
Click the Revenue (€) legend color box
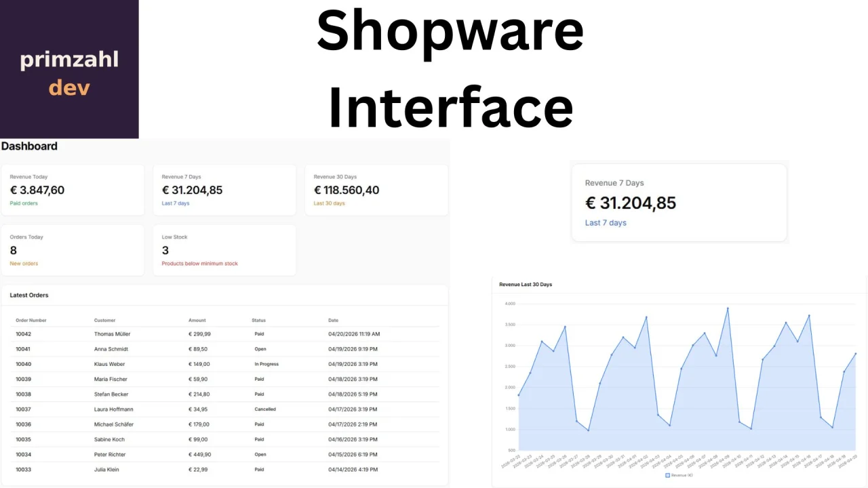pyautogui.click(x=667, y=476)
